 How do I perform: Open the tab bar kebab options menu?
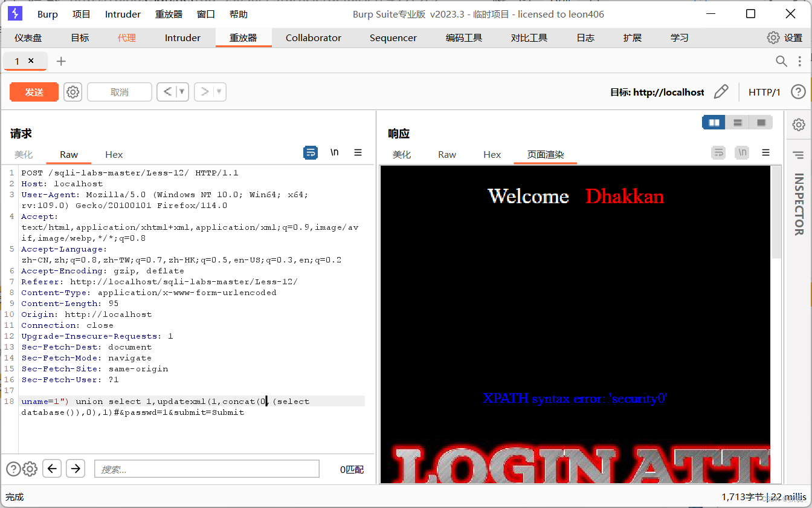click(x=800, y=61)
